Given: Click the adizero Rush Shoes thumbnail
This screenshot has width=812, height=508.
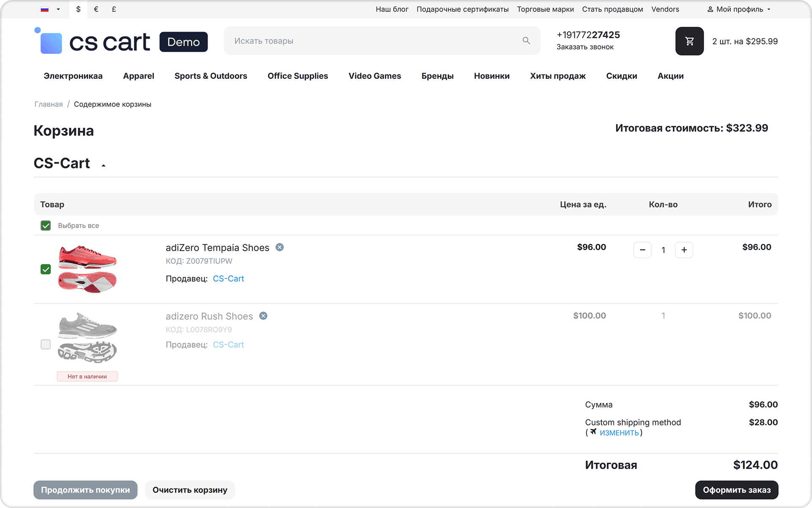Looking at the screenshot, I should tap(87, 337).
